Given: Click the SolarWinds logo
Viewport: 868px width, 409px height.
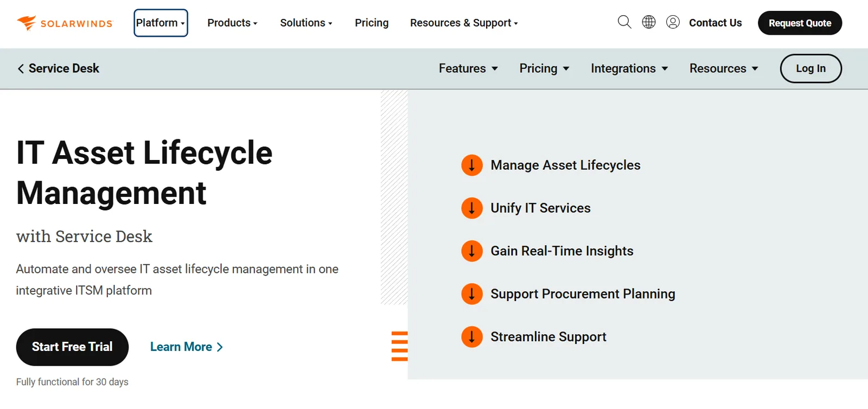Looking at the screenshot, I should [65, 23].
